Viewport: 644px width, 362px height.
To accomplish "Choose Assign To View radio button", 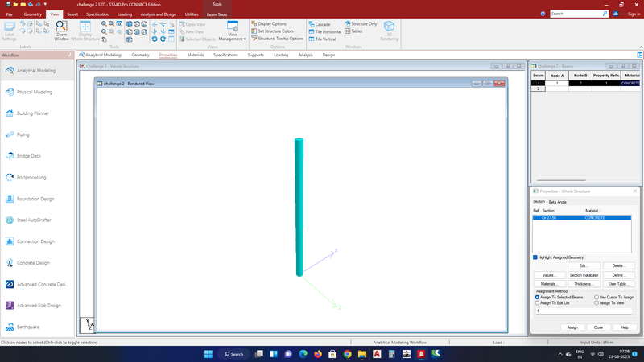I will pos(597,303).
